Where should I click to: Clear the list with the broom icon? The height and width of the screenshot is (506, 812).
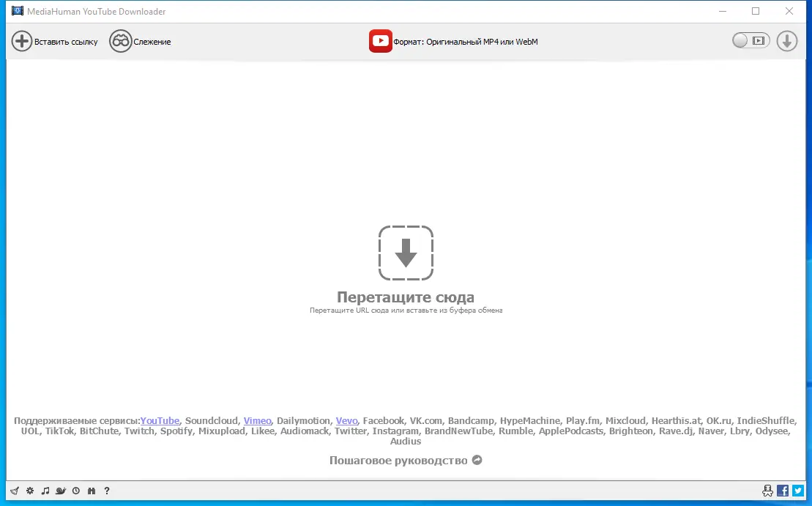(x=15, y=491)
